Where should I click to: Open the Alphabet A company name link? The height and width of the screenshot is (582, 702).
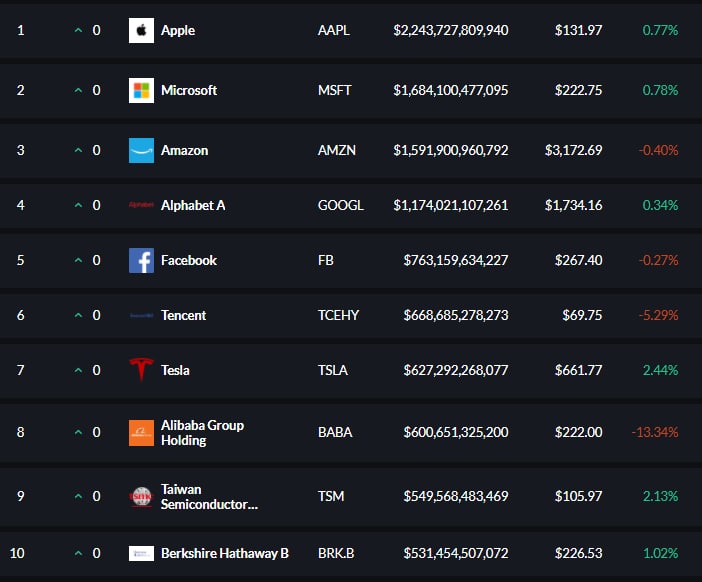point(193,205)
